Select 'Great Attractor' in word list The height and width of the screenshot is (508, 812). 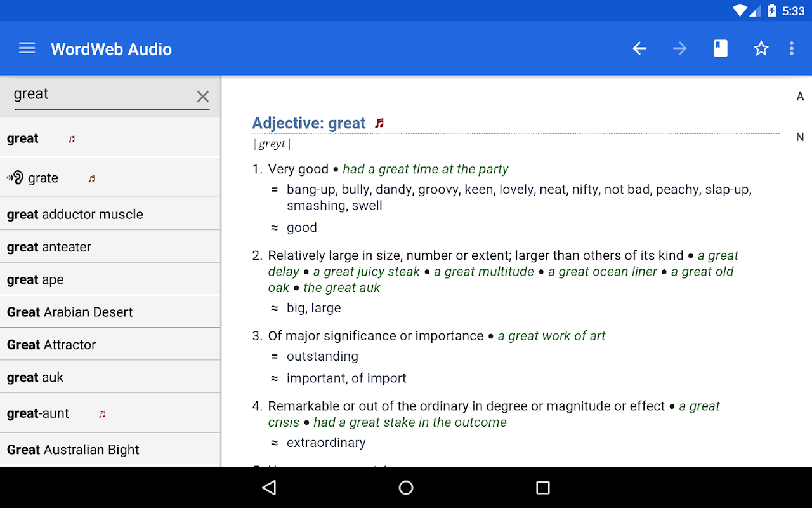pos(110,344)
